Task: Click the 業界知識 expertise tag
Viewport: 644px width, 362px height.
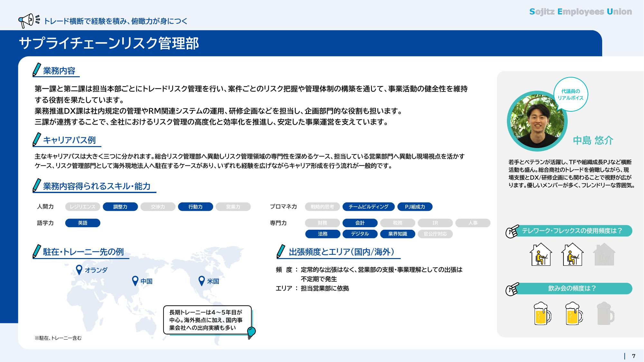Action: click(398, 234)
